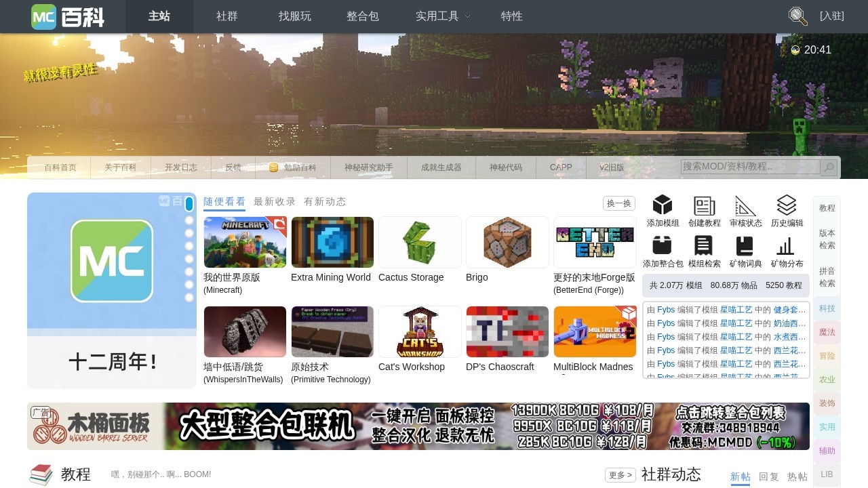The width and height of the screenshot is (868, 488).
Task: Open 创建教程 document icon
Action: point(705,205)
